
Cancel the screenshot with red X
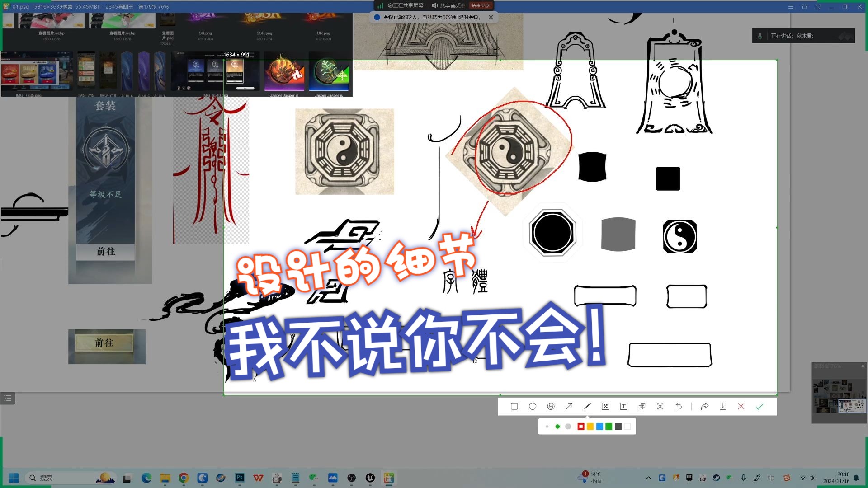tap(741, 406)
